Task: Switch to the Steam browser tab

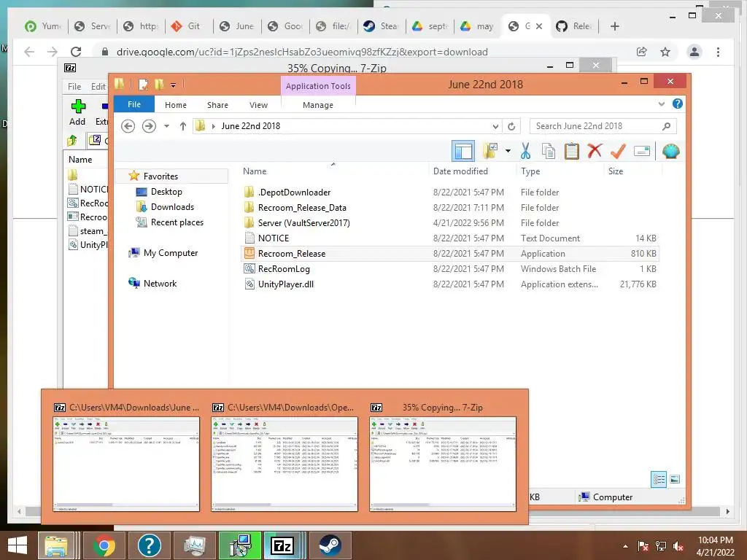Action: (x=381, y=26)
